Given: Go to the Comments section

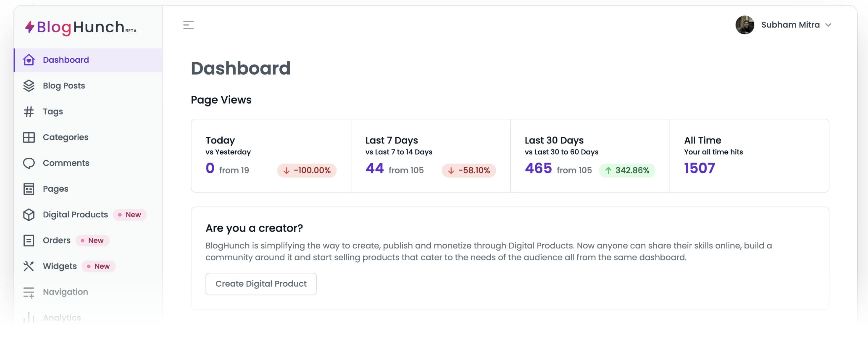Looking at the screenshot, I should pyautogui.click(x=66, y=163).
